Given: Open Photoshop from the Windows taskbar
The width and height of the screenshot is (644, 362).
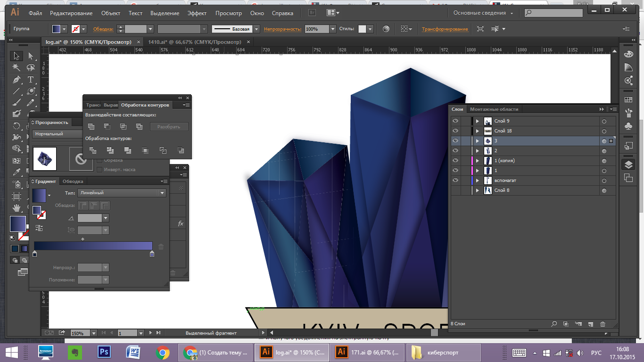Looking at the screenshot, I should click(x=104, y=352).
